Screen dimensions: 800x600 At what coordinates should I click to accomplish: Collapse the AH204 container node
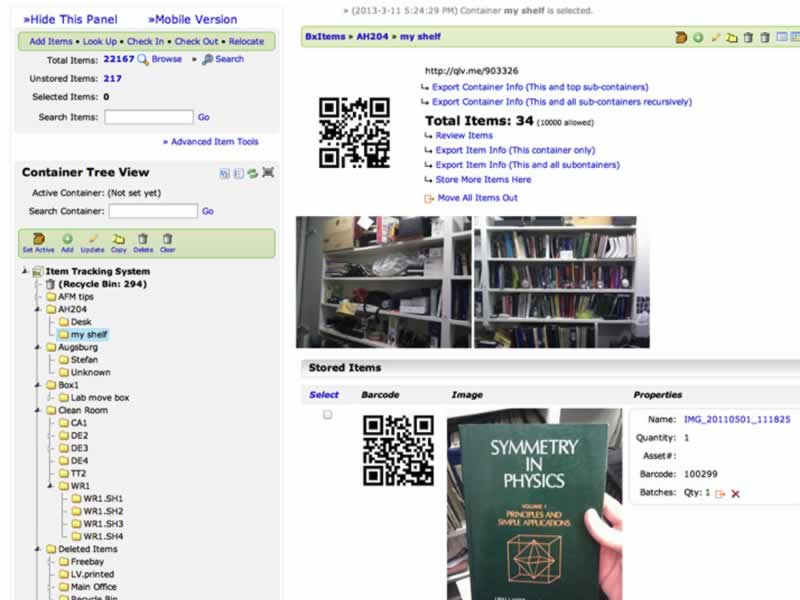[x=37, y=309]
